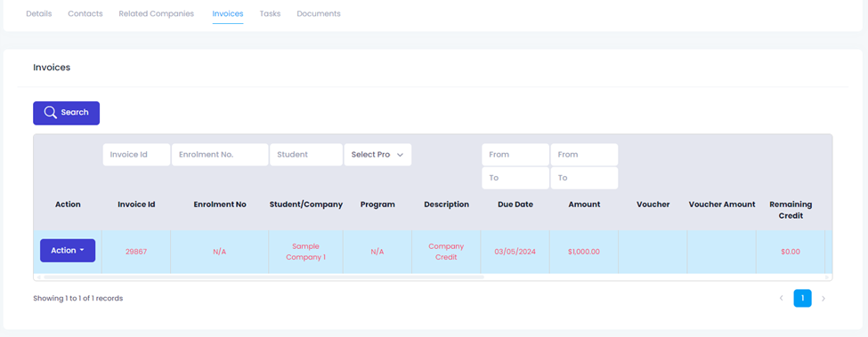Open the Documents tab
Image resolution: width=868 pixels, height=337 pixels.
(x=319, y=14)
